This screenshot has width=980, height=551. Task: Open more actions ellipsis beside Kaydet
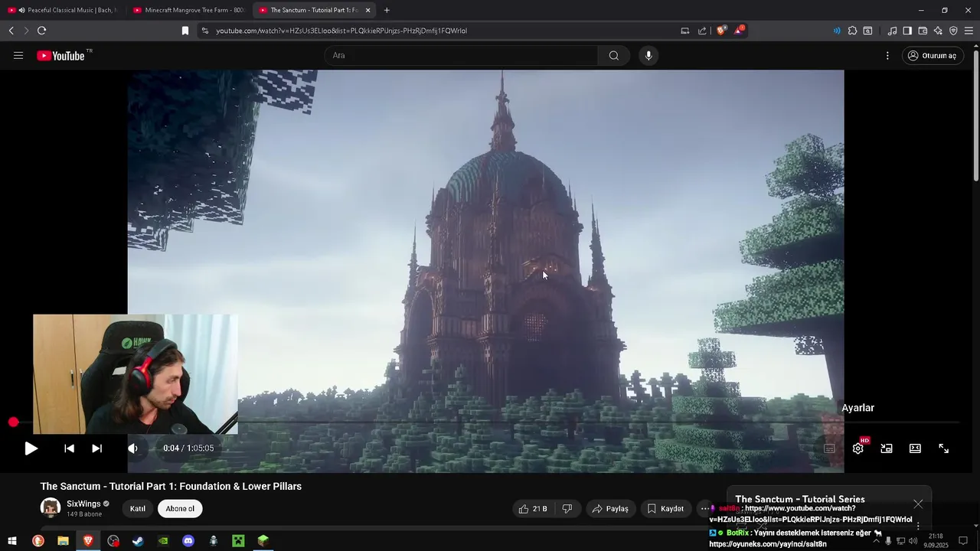[x=705, y=509]
